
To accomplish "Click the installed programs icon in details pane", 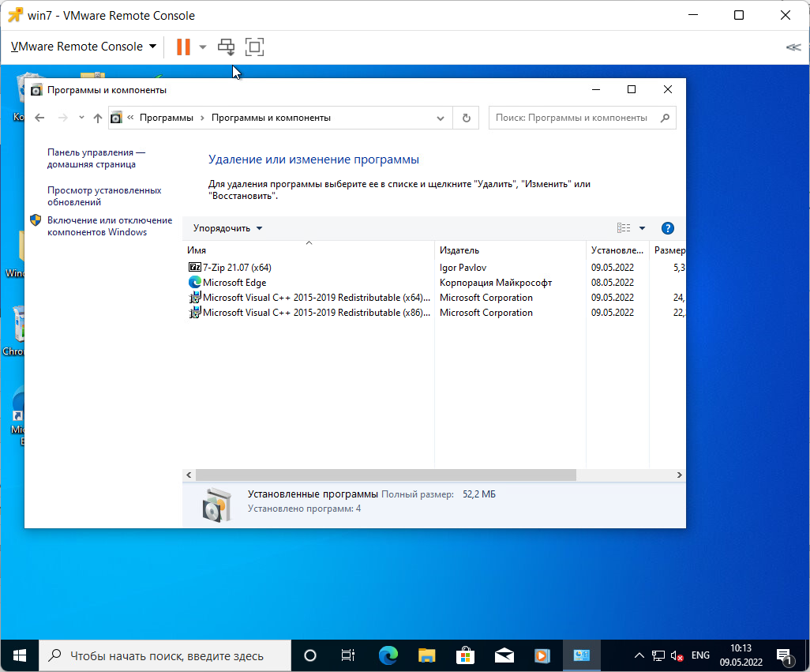I will [217, 505].
